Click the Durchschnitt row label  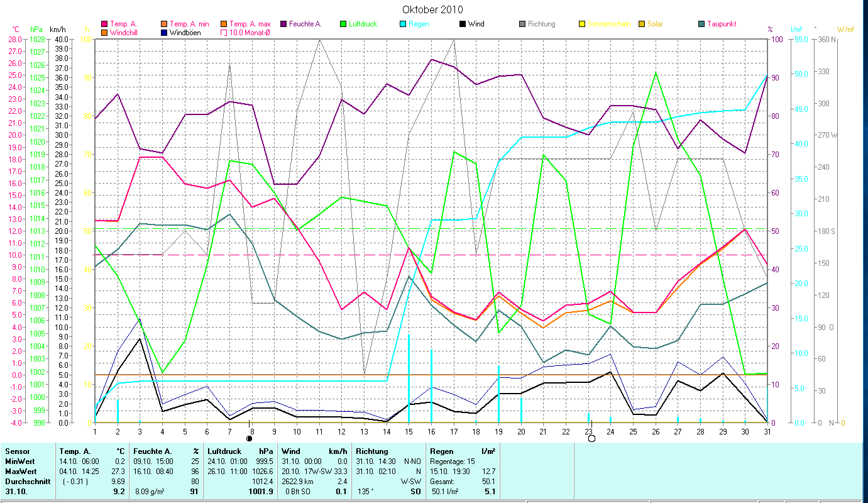[27, 482]
